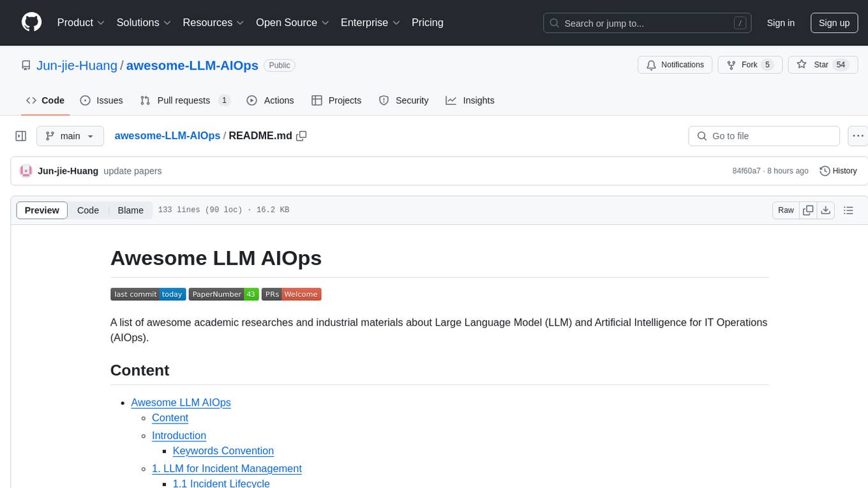Jump to 1. LLM for Incident Management
Screen dimensions: 868x488
[227, 468]
